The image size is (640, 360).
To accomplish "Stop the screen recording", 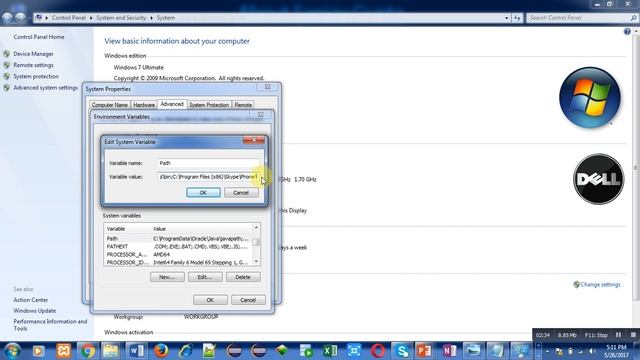I will [x=633, y=335].
